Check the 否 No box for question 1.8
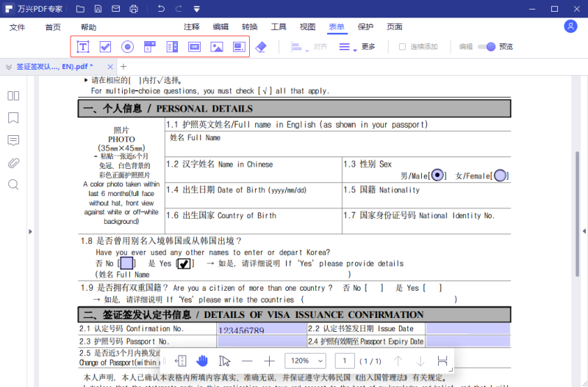Screen dimensions: 588x387 tap(126, 263)
